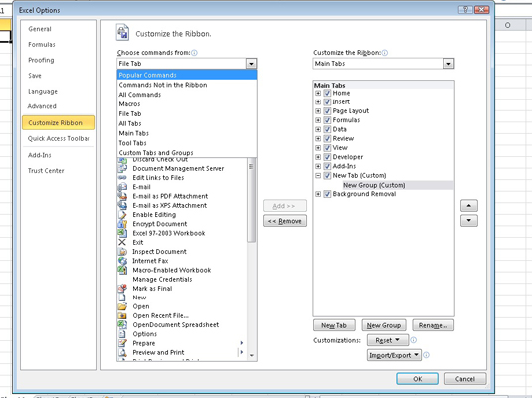532x398 pixels.
Task: Click the Customize the Ribbon header icon
Action: [x=123, y=33]
